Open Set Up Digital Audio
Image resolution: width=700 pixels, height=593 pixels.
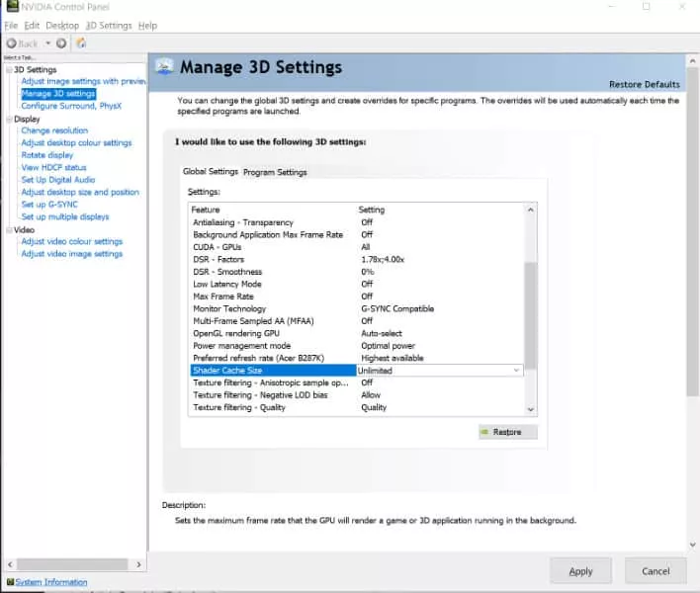[x=58, y=179]
